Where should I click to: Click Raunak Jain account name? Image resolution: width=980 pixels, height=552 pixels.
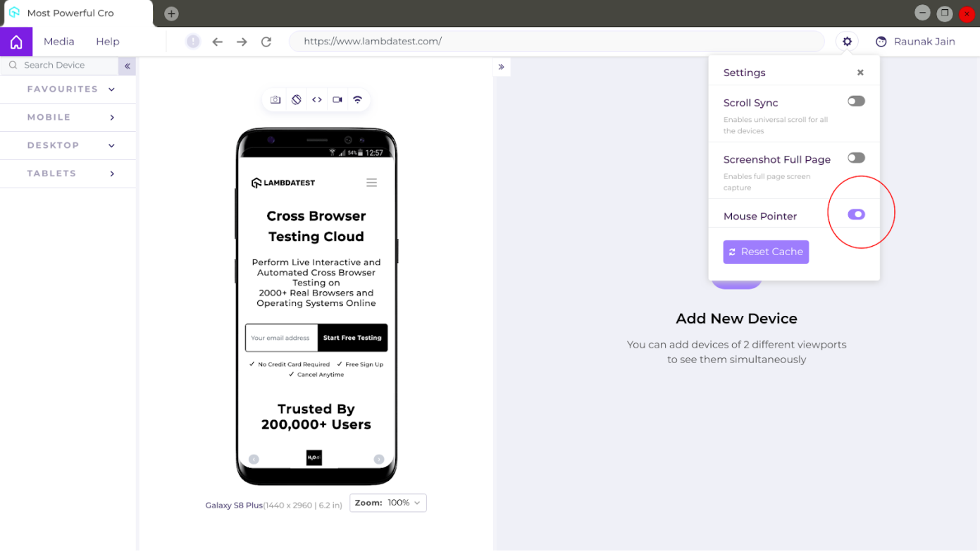point(924,42)
